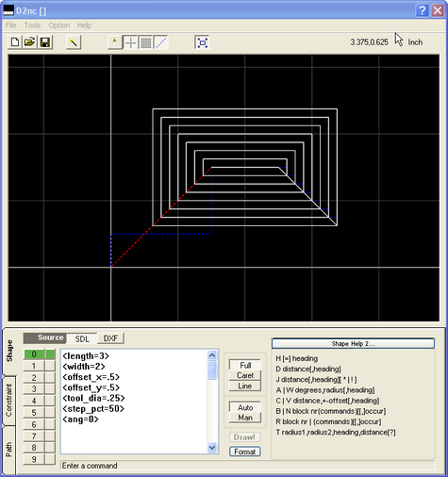The width and height of the screenshot is (448, 477).
Task: Toggle the grid display icon
Action: pyautogui.click(x=145, y=42)
